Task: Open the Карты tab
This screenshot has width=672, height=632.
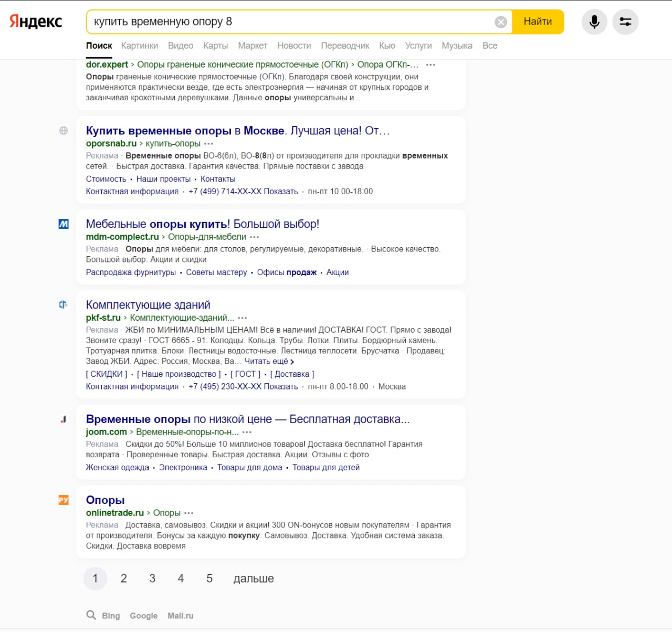Action: click(216, 46)
